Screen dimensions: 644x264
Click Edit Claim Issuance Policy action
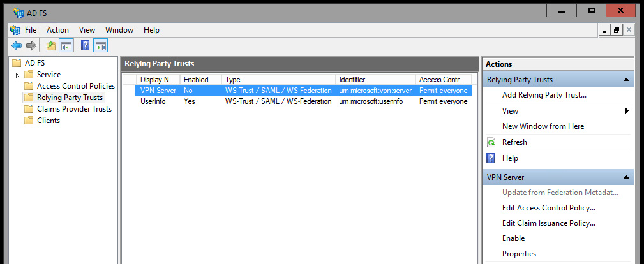549,223
